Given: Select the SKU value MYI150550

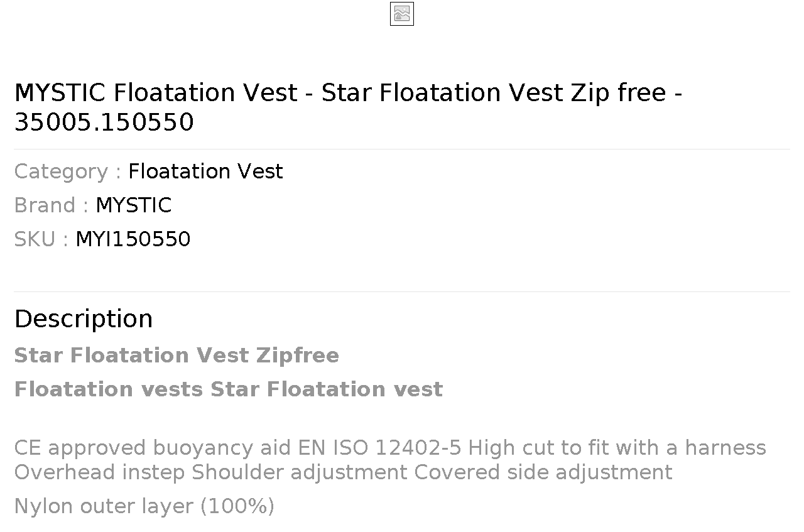Looking at the screenshot, I should click(x=133, y=239).
